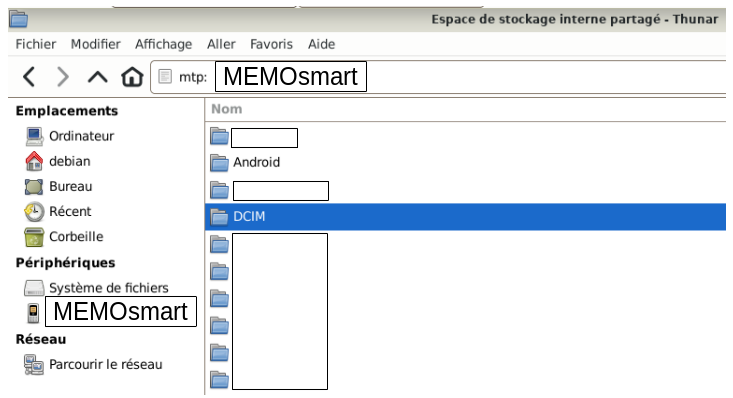Navigate to the parent folder with up arrow
Image resolution: width=733 pixels, height=398 pixels.
(98, 77)
